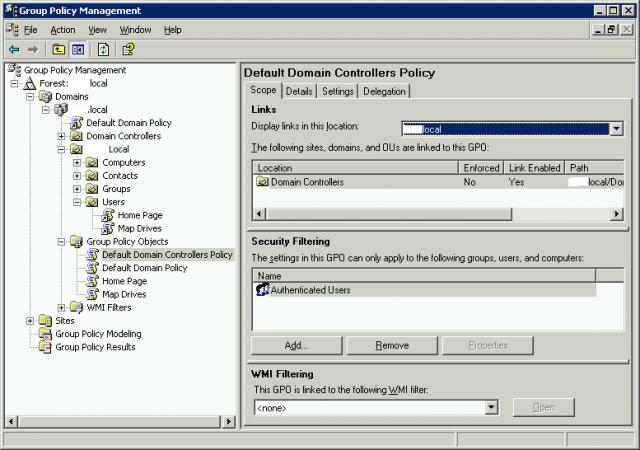Switch to the Settings tab
This screenshot has height=450, width=640.
[338, 91]
